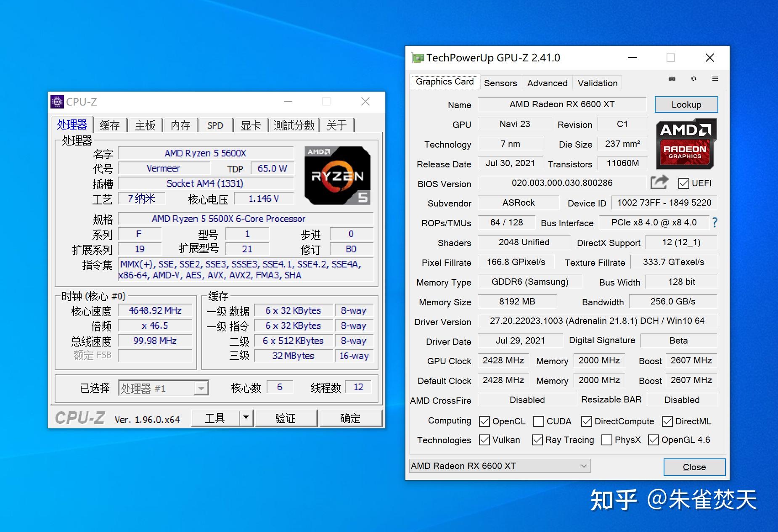Image resolution: width=778 pixels, height=532 pixels.
Task: Switch to the Sensors tab in GPU-Z
Action: click(500, 83)
